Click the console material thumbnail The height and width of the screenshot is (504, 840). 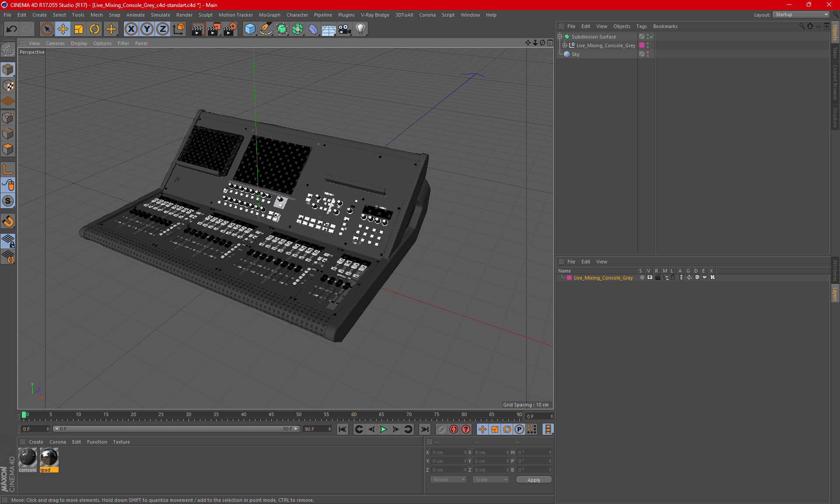pos(28,457)
